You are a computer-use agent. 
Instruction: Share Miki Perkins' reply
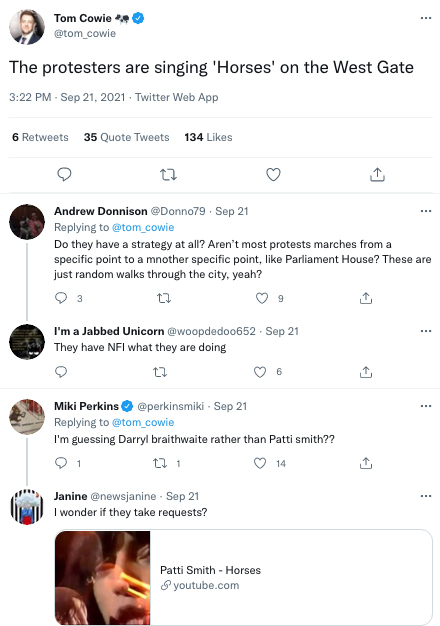click(x=366, y=463)
